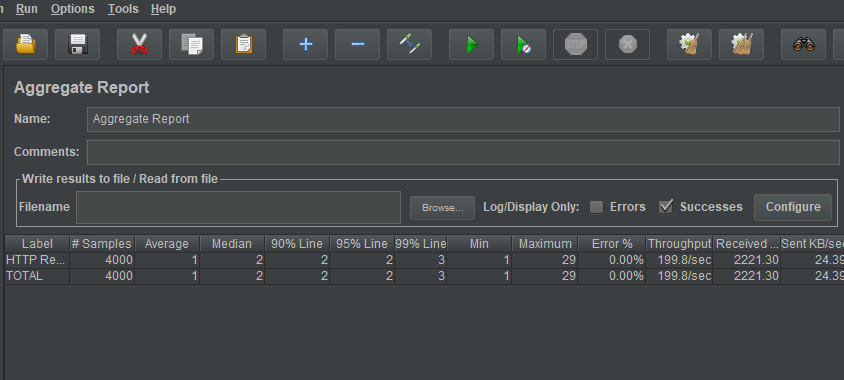The width and height of the screenshot is (844, 380).
Task: Sort by the Sent KB/sec column header
Action: [x=813, y=244]
